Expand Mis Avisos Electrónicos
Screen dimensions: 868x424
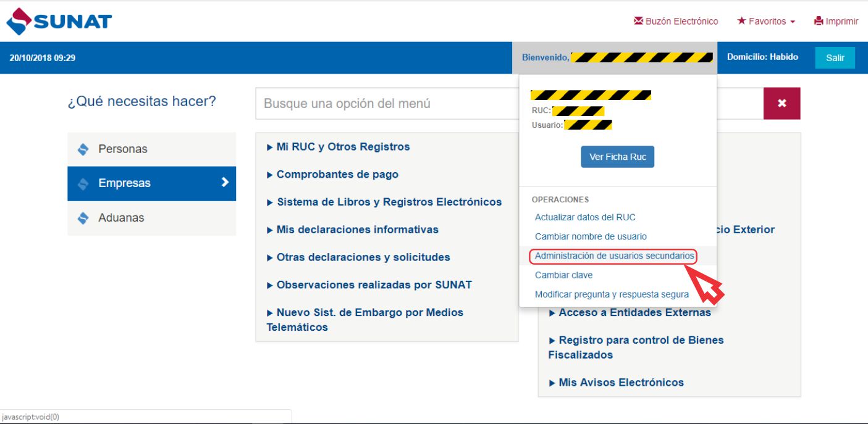click(616, 383)
